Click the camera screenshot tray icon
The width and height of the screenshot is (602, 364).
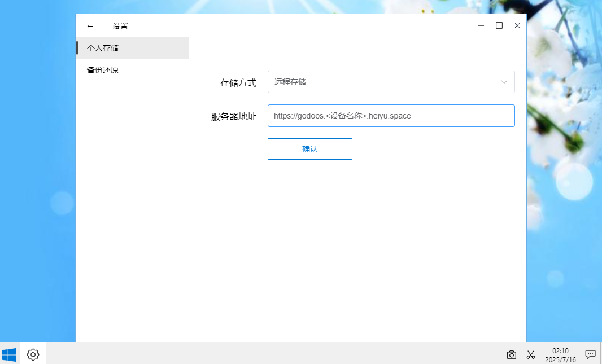[x=512, y=355]
